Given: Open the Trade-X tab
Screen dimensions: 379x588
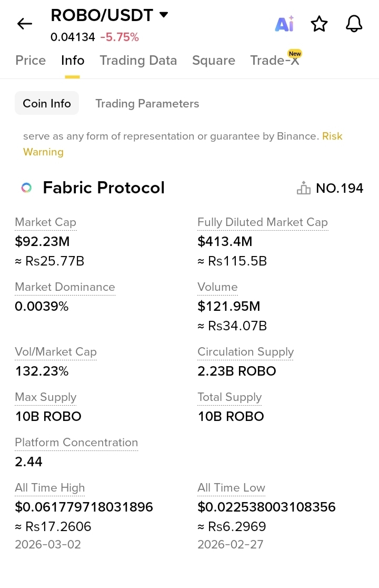Looking at the screenshot, I should 275,61.
